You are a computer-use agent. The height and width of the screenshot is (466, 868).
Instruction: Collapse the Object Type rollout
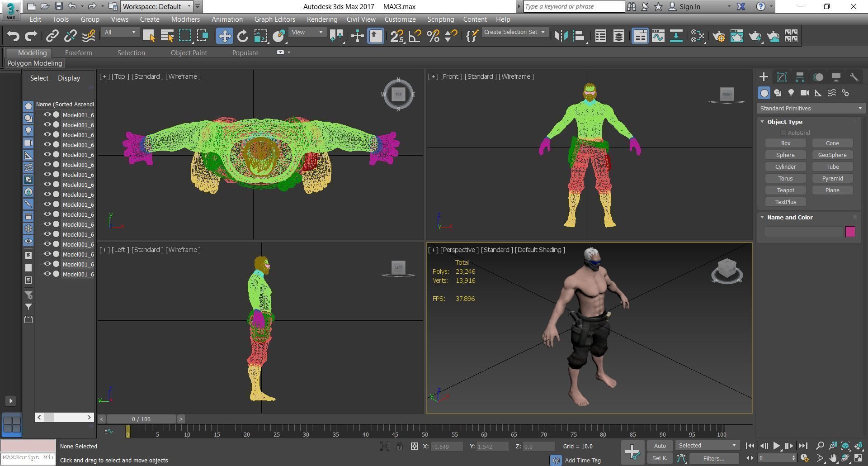[x=762, y=122]
